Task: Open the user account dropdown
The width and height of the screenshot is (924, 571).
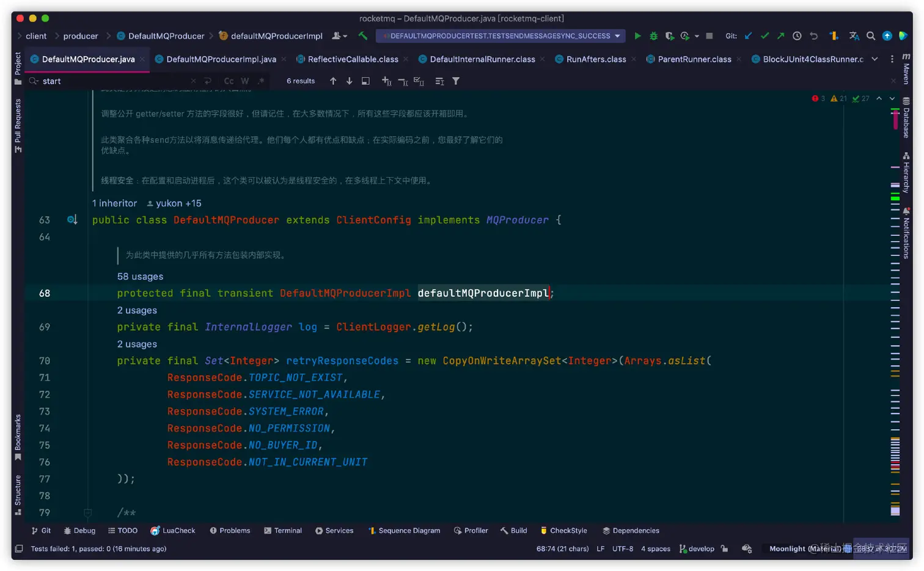Action: pyautogui.click(x=340, y=36)
